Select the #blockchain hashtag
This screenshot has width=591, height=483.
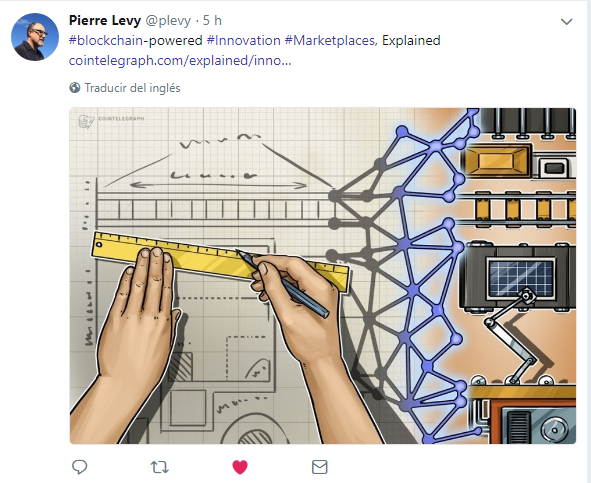coord(106,40)
